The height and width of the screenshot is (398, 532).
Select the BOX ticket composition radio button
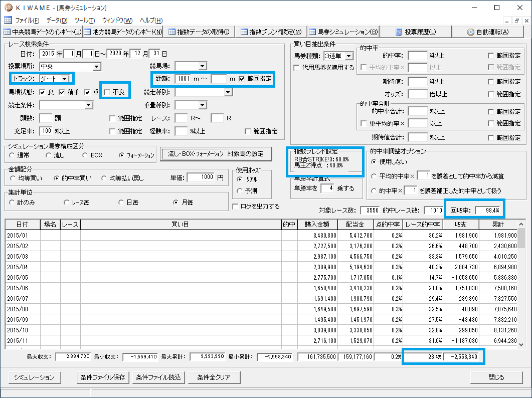(85, 155)
